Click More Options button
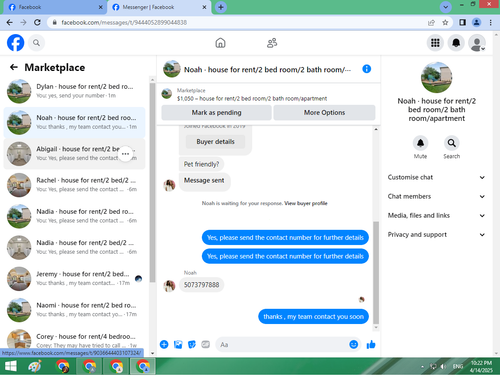The image size is (500, 385). (324, 113)
